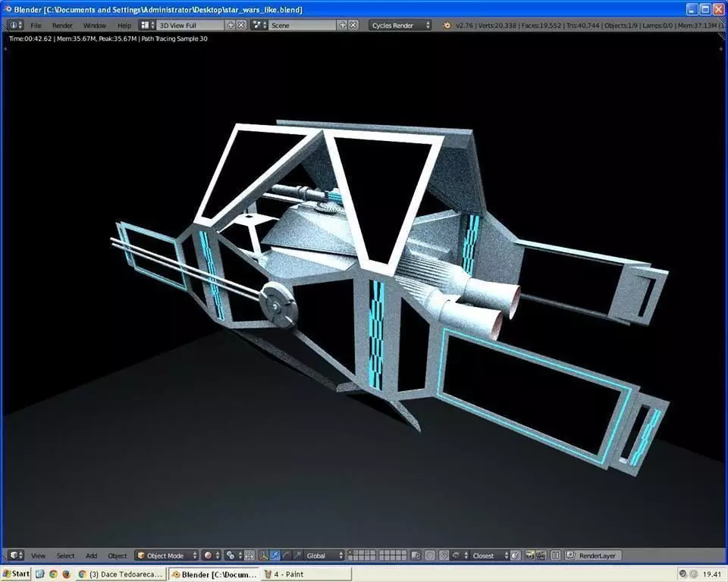Enable the rotate manipulator arc
The width and height of the screenshot is (728, 582).
coord(286,555)
